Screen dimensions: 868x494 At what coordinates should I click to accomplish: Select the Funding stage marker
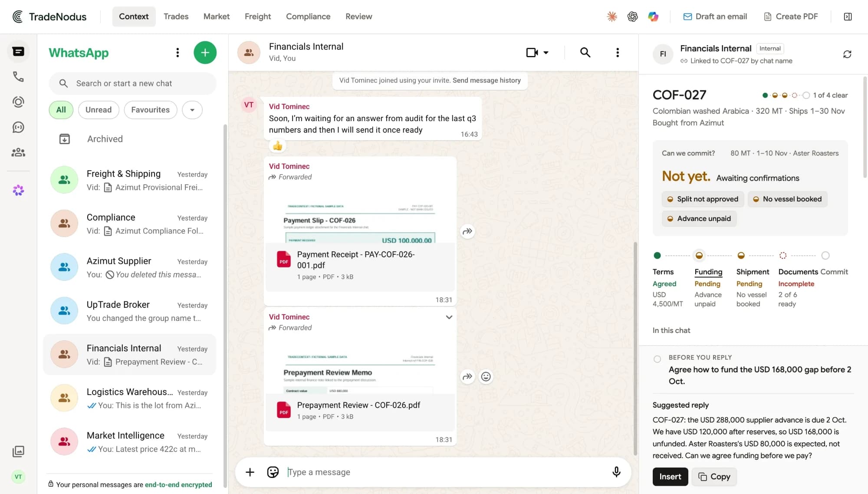pyautogui.click(x=699, y=255)
